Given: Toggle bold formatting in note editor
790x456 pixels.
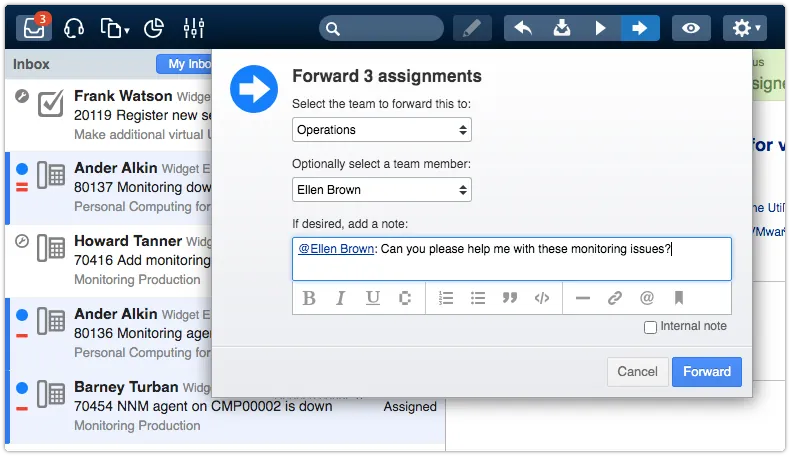Looking at the screenshot, I should pyautogui.click(x=309, y=298).
